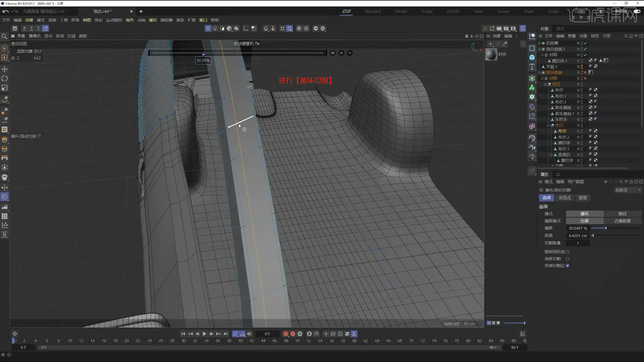Set offset mode to 边缘距离
Viewport: 644px width, 362px height.
(623, 221)
